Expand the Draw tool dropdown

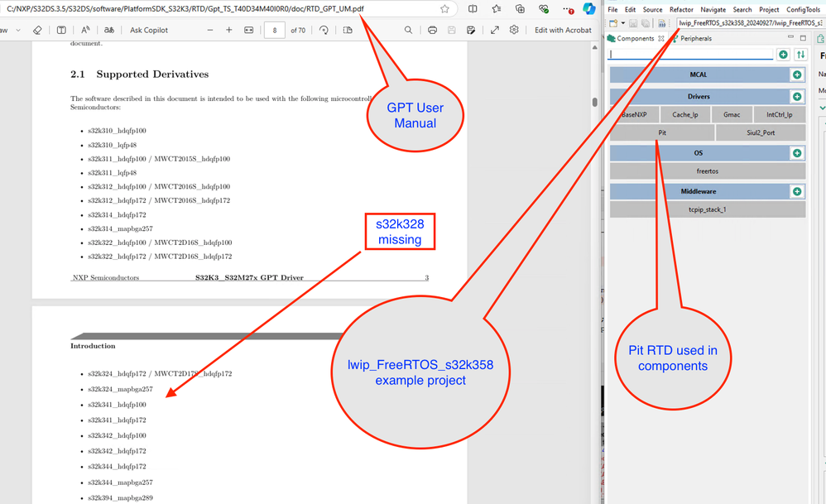click(18, 30)
